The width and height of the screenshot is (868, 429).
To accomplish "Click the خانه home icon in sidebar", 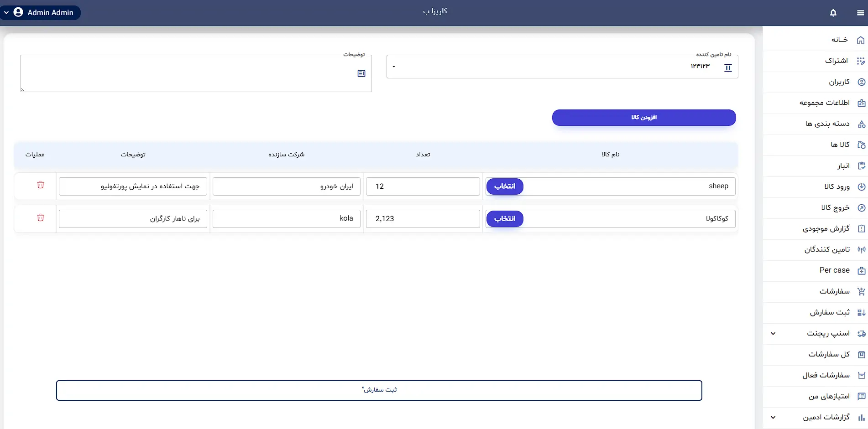I will point(861,40).
